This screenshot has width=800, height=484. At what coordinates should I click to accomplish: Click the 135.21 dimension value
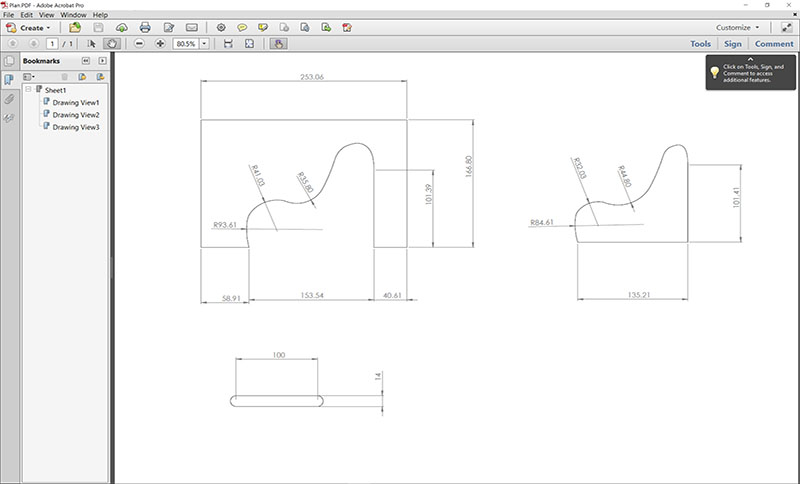(639, 295)
